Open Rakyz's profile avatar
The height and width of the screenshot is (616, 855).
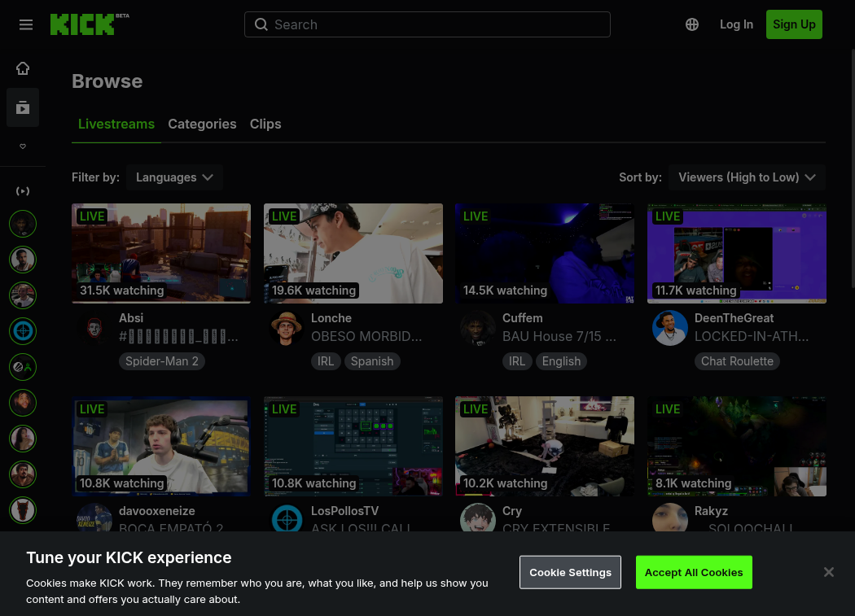669,518
